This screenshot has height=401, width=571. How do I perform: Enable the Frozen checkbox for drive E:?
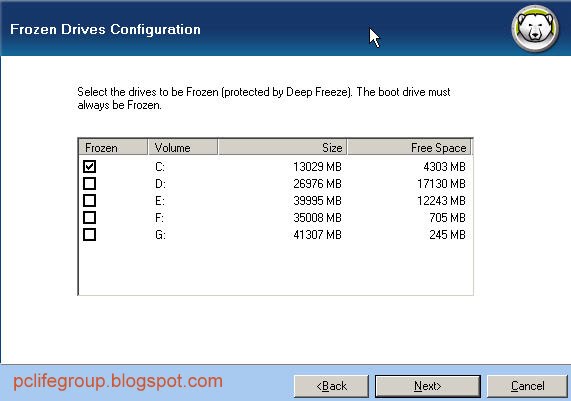89,200
